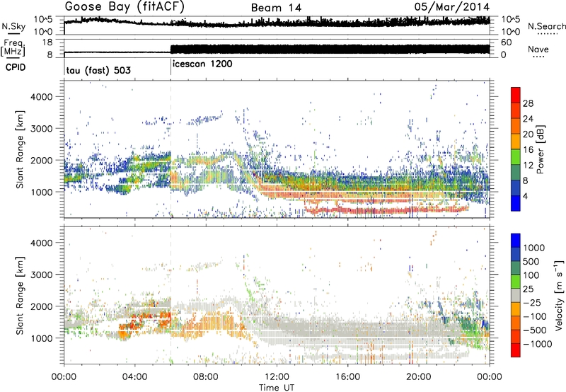Click the '18' tick on frequency axis
The image size is (566, 392).
click(47, 42)
